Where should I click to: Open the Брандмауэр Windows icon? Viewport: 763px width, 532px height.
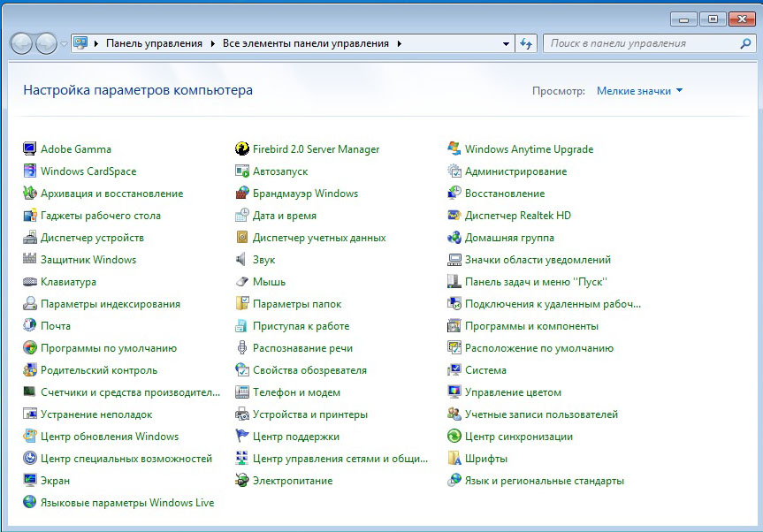(242, 193)
